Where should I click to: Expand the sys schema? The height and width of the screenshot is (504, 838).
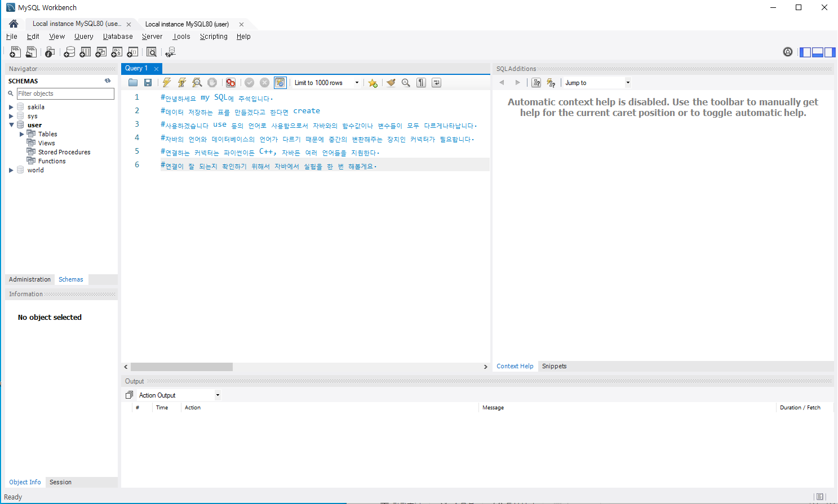[11, 116]
